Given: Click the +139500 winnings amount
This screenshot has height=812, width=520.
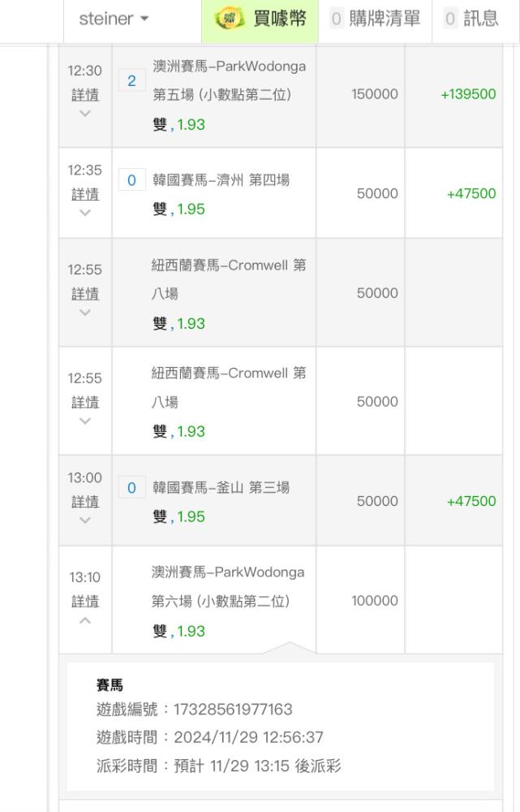Looking at the screenshot, I should pyautogui.click(x=468, y=94).
